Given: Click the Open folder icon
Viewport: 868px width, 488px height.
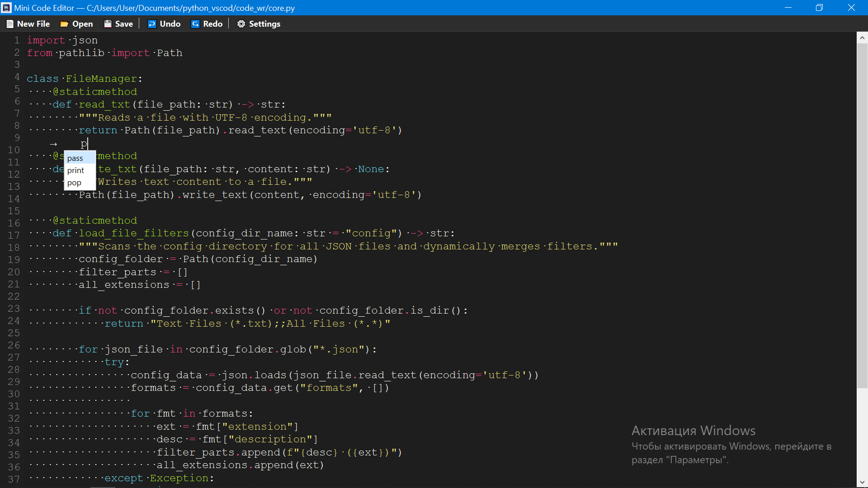Looking at the screenshot, I should pyautogui.click(x=64, y=24).
